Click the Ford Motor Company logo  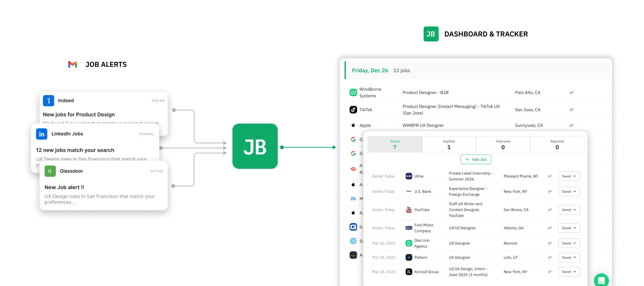409,228
